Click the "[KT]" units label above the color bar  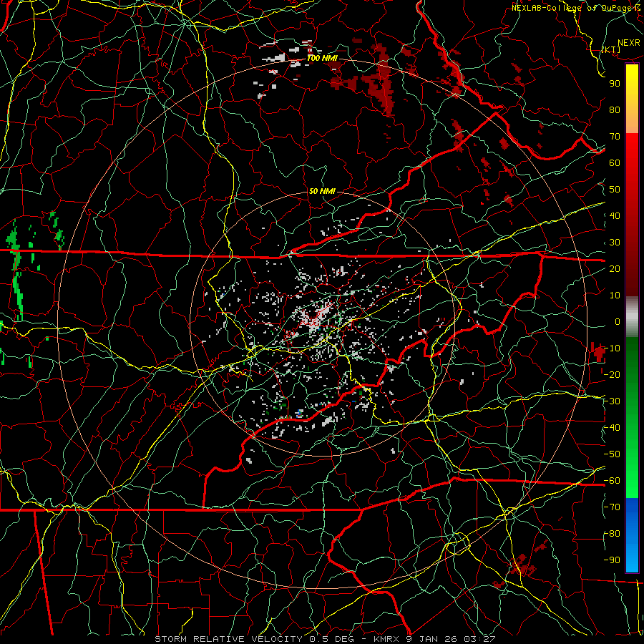pyautogui.click(x=611, y=49)
